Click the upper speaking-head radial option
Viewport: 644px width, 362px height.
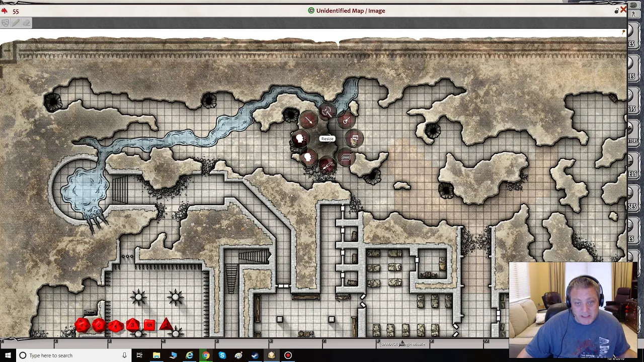click(300, 138)
